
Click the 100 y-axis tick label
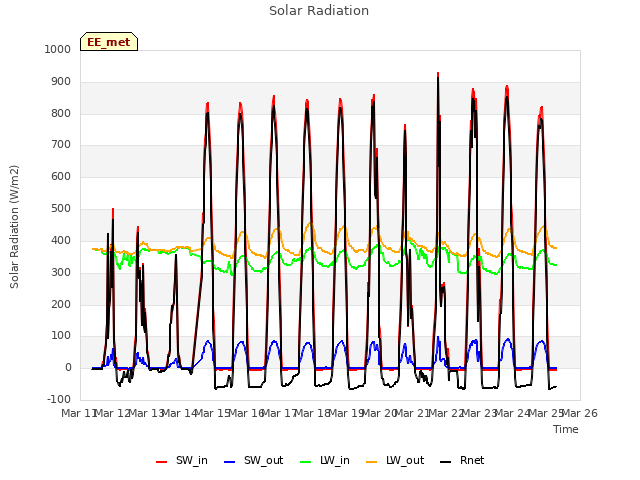(x=61, y=336)
